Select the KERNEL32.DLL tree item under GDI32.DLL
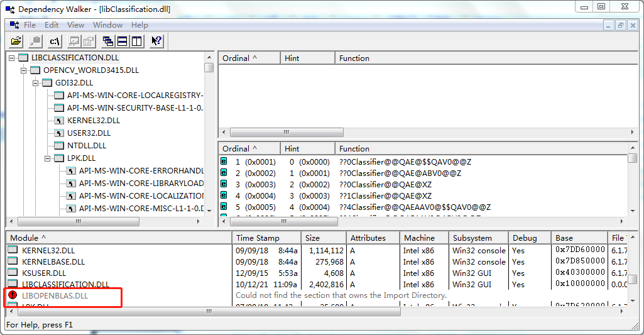 click(x=94, y=121)
